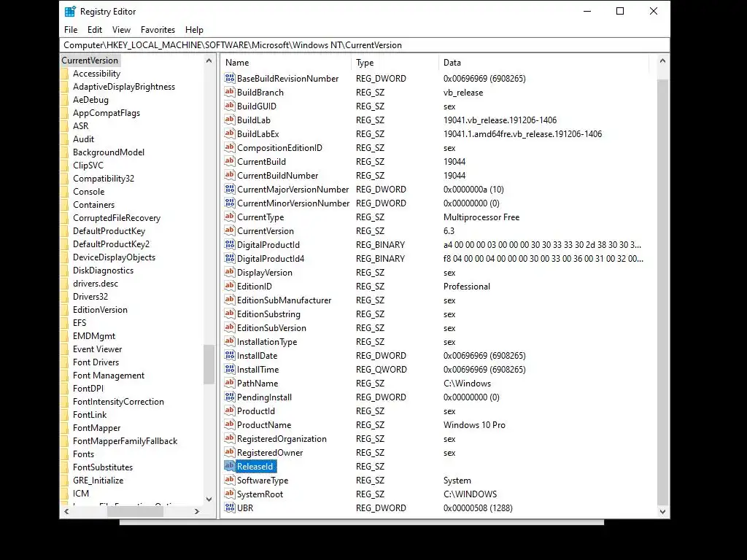Click the CurrentType string icon

pos(230,217)
